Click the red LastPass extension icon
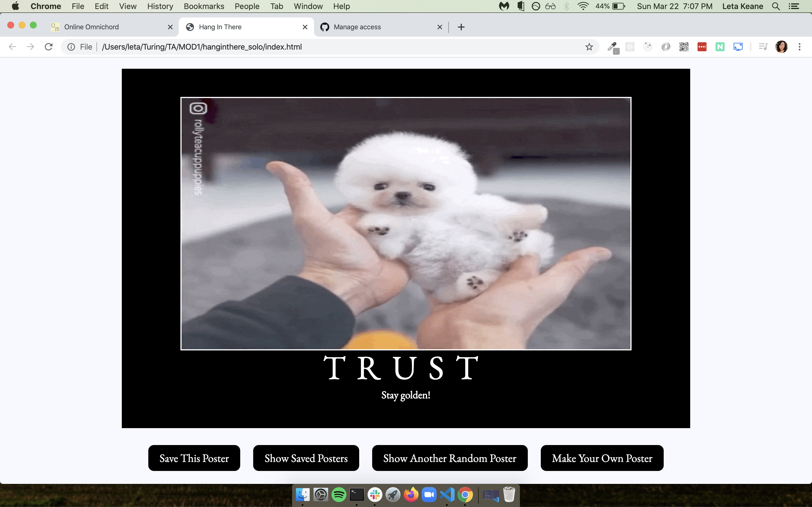This screenshot has height=507, width=812. click(x=701, y=47)
